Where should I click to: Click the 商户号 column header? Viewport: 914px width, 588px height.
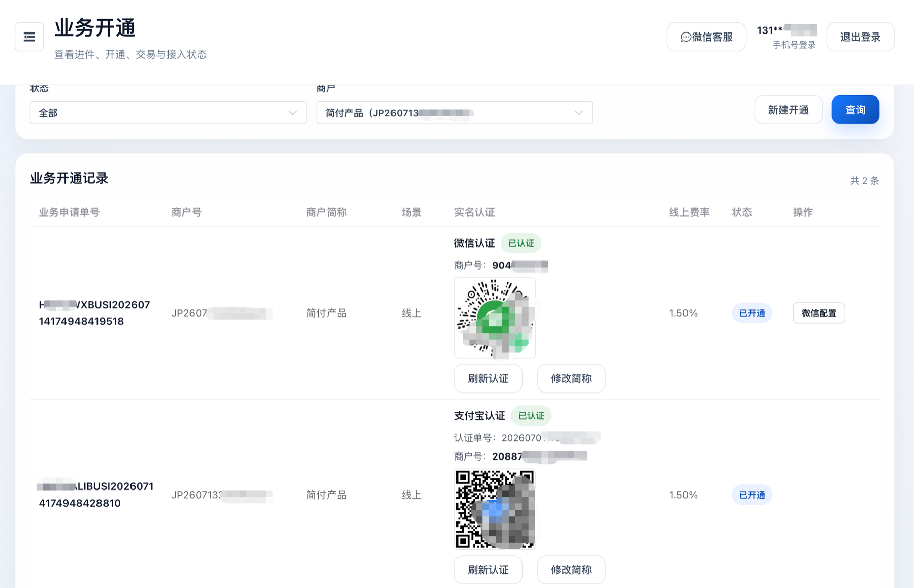point(186,212)
